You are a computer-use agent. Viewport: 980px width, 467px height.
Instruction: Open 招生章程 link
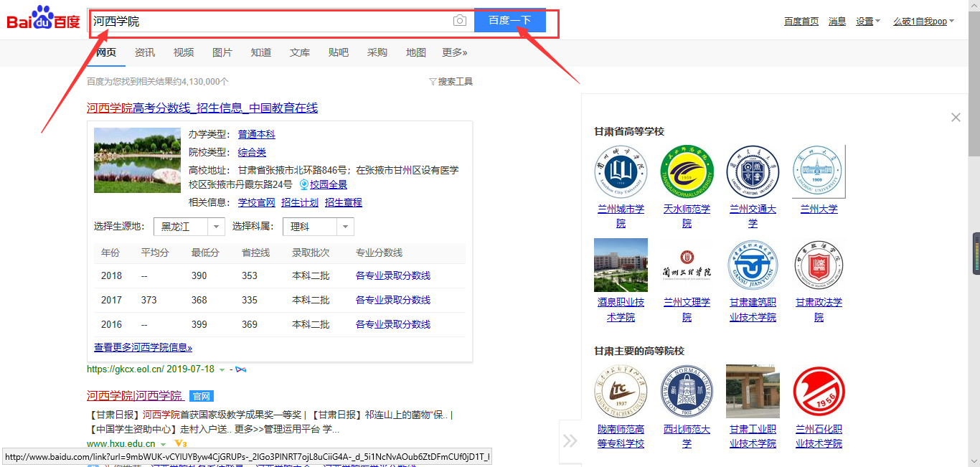click(x=344, y=203)
